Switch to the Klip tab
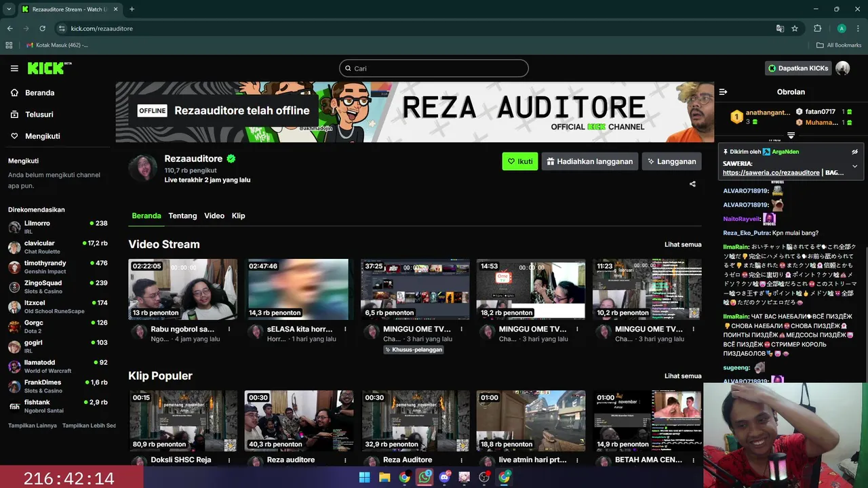Screen dimensions: 868x488 click(x=238, y=216)
